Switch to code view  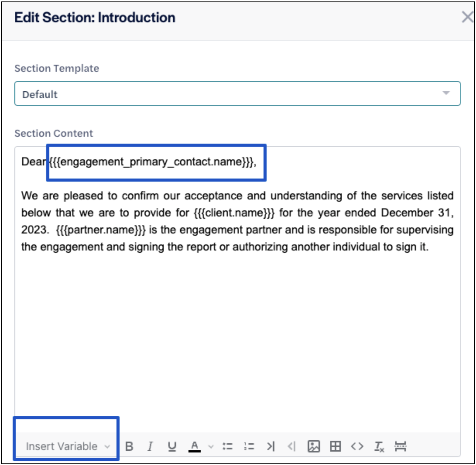(357, 446)
